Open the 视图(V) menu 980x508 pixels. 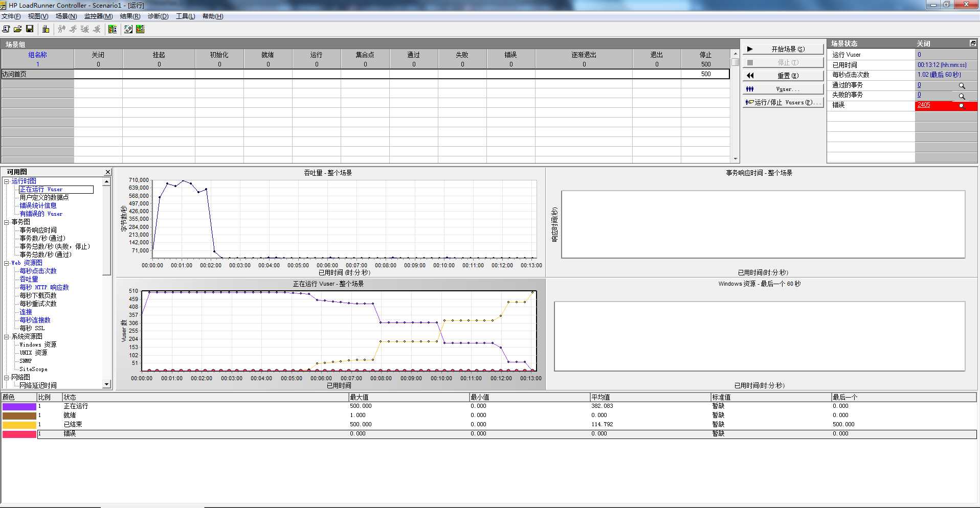[x=38, y=16]
